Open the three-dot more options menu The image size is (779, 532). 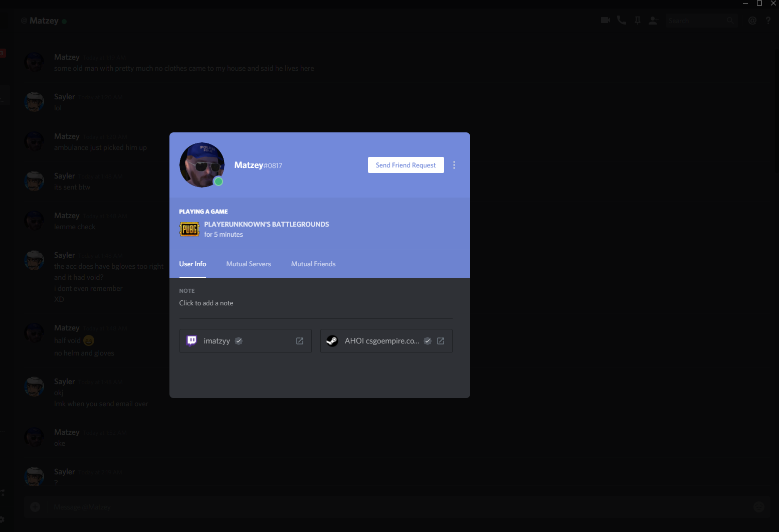(454, 165)
